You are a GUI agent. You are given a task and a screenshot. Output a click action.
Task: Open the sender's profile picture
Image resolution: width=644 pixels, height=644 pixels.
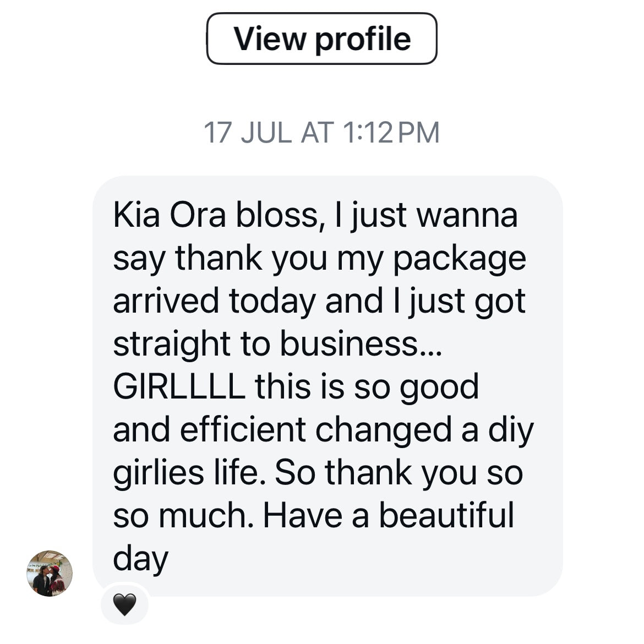[x=50, y=573]
